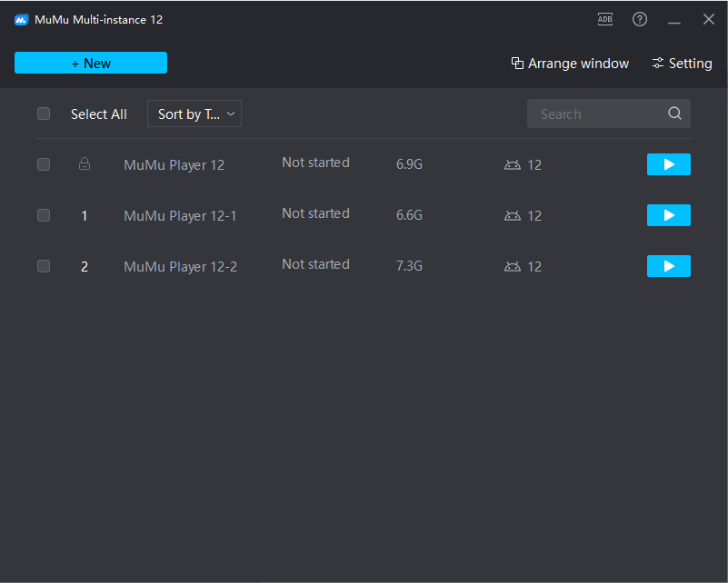The width and height of the screenshot is (728, 583).
Task: Click the search magnifier icon
Action: 674,114
